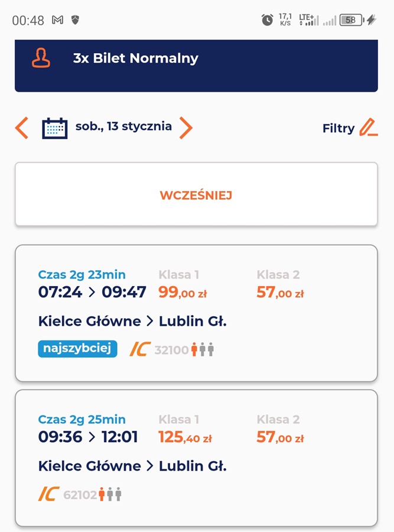Select date sob., 13 stycznia

pyautogui.click(x=123, y=126)
